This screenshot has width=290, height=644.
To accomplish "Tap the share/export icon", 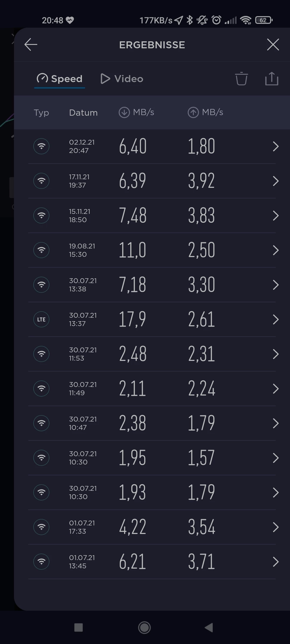I will [x=271, y=79].
